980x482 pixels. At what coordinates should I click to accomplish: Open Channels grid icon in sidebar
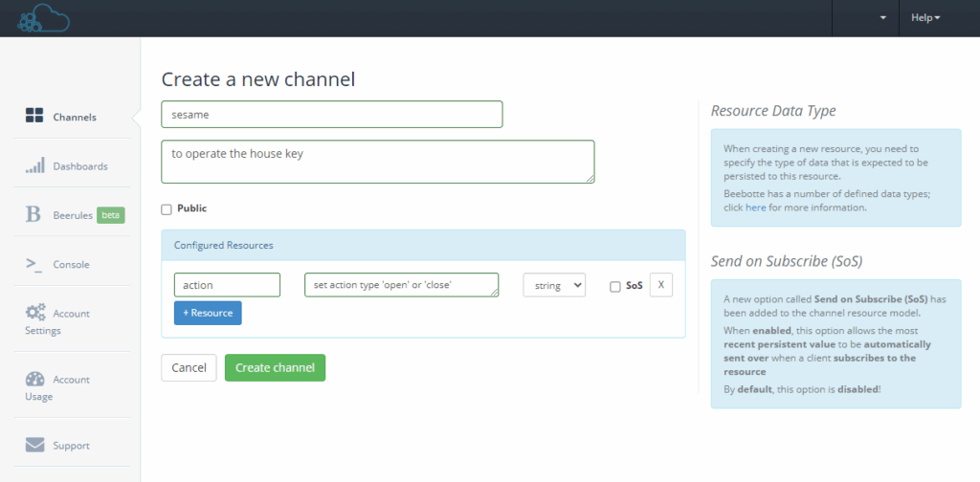point(34,116)
